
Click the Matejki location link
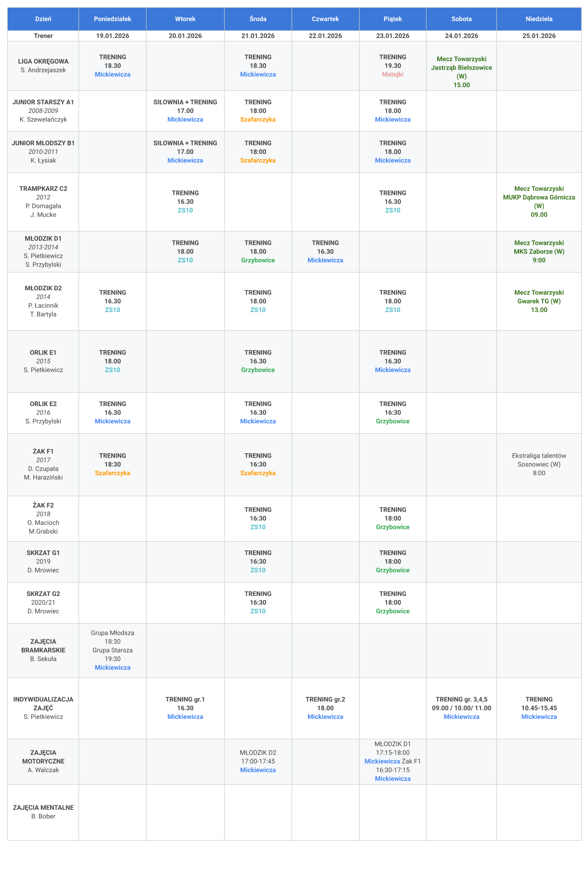(392, 74)
